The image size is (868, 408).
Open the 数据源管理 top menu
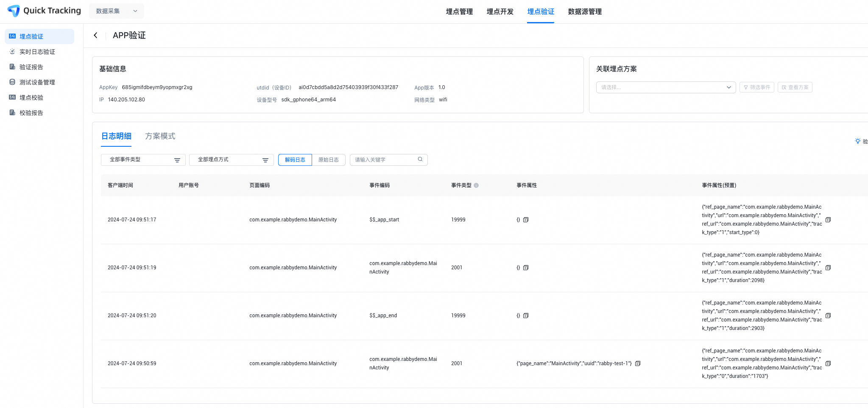[585, 11]
